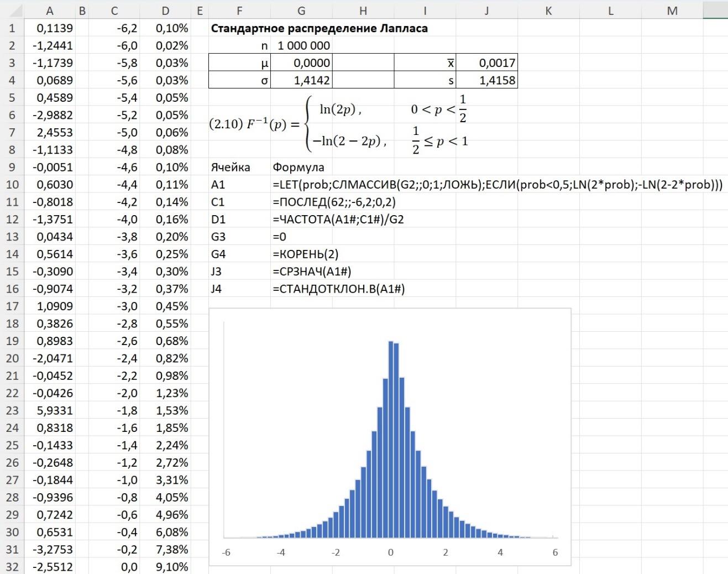This screenshot has height=574, width=728.
Task: Select cell with value -1,2441
Action: [x=50, y=45]
